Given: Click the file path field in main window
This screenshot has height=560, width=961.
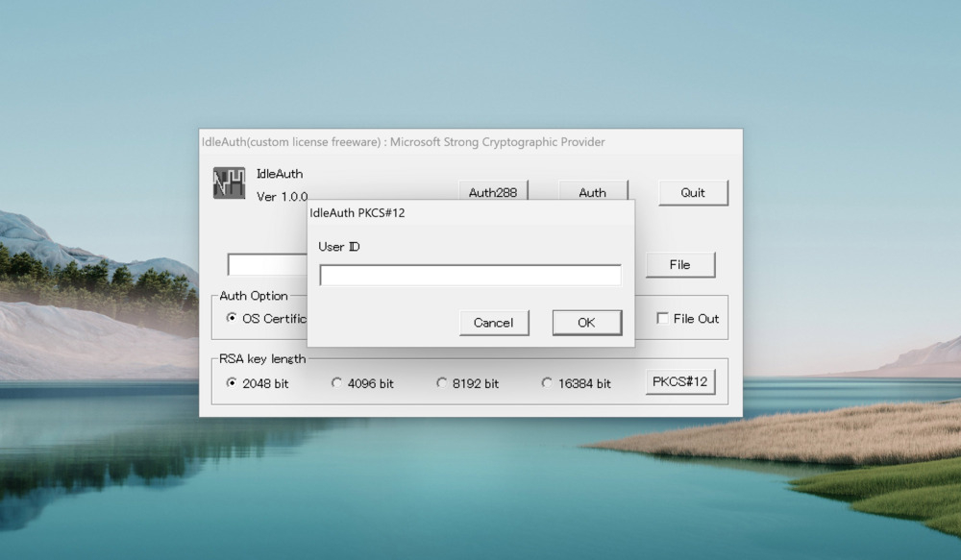Looking at the screenshot, I should (x=267, y=265).
